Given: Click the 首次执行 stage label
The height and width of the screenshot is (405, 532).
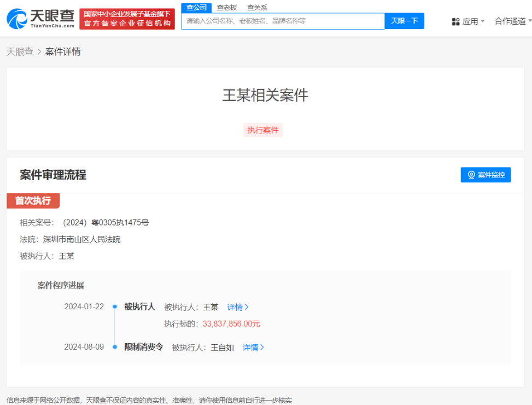Looking at the screenshot, I should (x=33, y=201).
